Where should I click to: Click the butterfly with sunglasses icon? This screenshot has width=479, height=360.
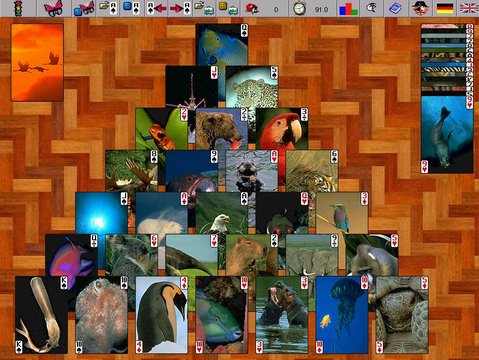[x=54, y=8]
